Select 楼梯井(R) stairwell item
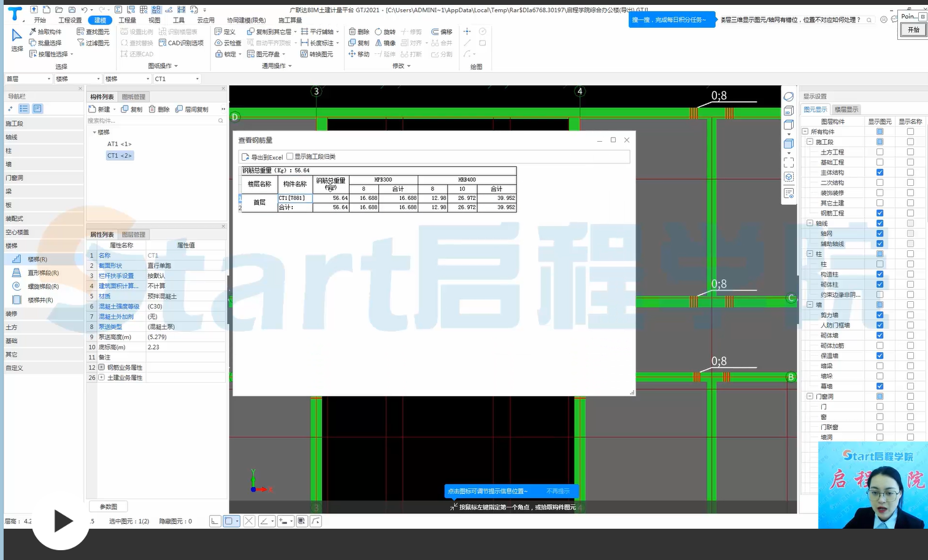The image size is (928, 560). [40, 300]
